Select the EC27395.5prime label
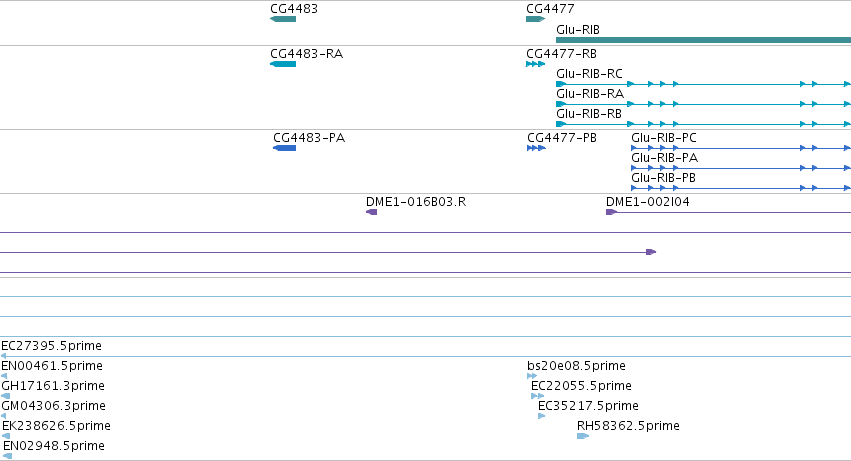The height and width of the screenshot is (461, 851). coord(52,346)
